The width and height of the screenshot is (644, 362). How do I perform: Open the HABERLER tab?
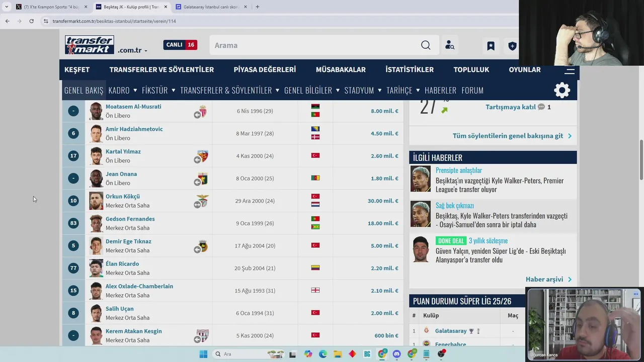440,90
